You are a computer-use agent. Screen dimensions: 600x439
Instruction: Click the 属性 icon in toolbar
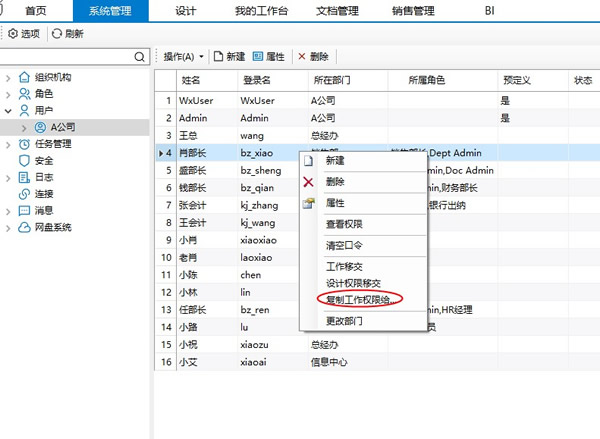pos(259,56)
